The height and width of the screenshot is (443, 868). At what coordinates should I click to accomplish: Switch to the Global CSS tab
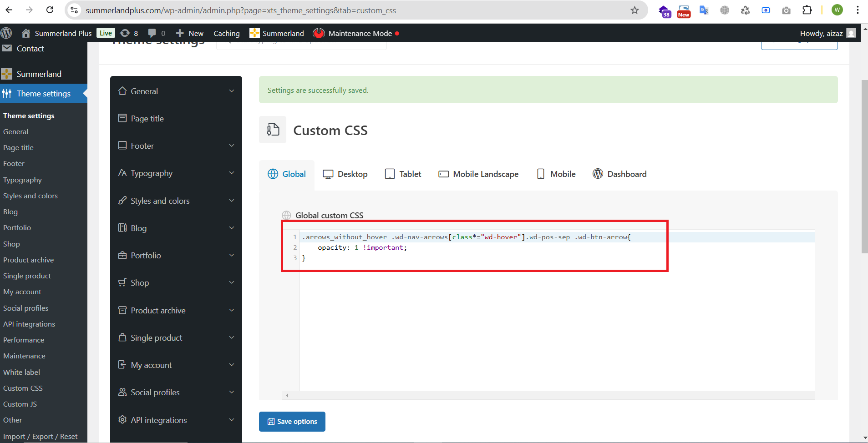tap(287, 174)
